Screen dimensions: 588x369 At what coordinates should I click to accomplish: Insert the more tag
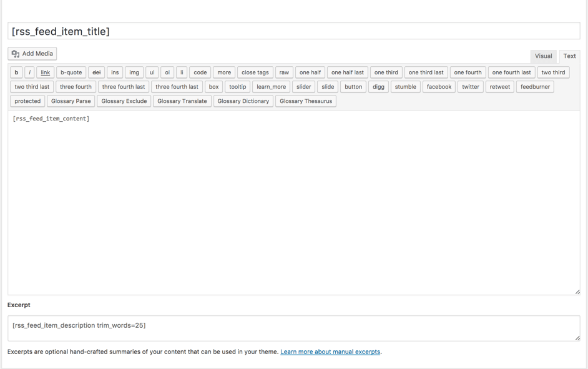click(224, 72)
